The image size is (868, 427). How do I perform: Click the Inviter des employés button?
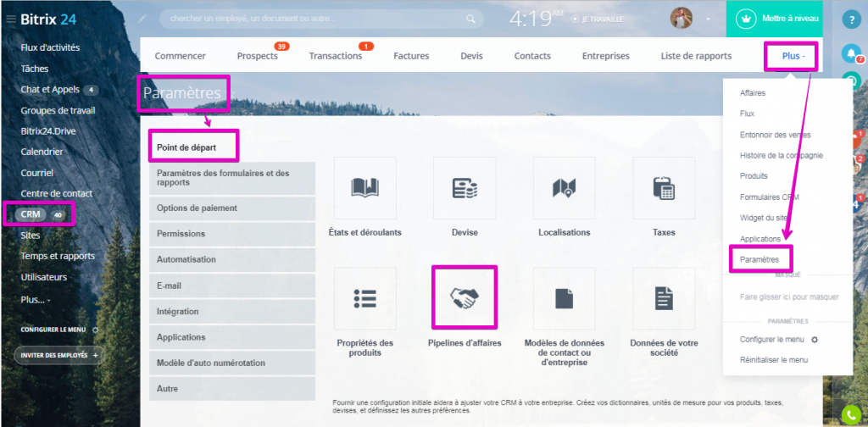(58, 355)
